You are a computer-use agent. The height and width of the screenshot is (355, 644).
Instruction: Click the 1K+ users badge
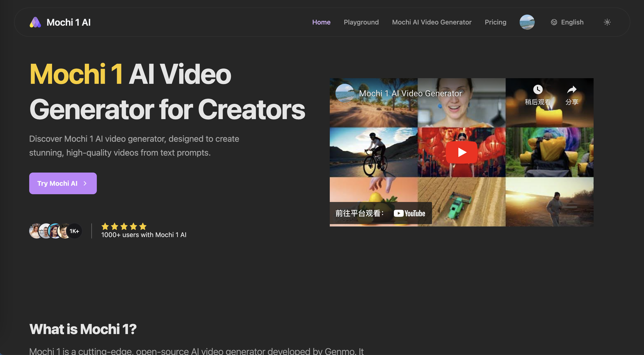click(74, 231)
